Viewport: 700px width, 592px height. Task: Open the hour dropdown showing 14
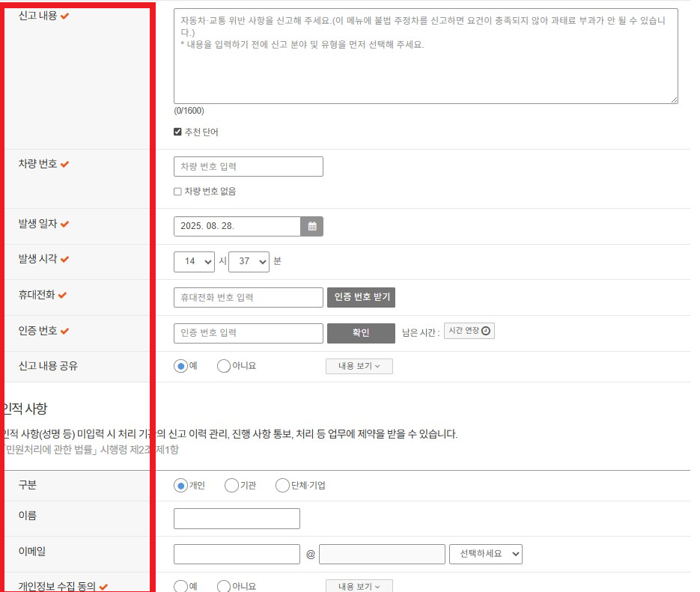point(194,261)
